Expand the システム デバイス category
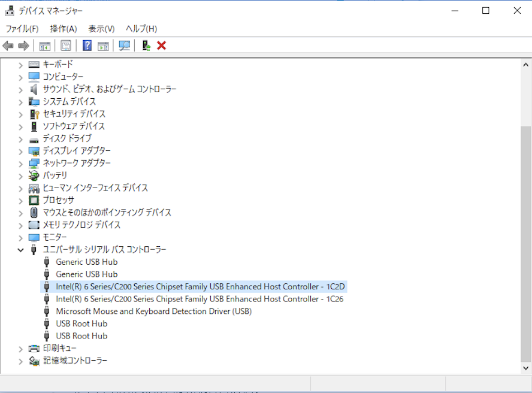This screenshot has height=393, width=532. point(21,102)
